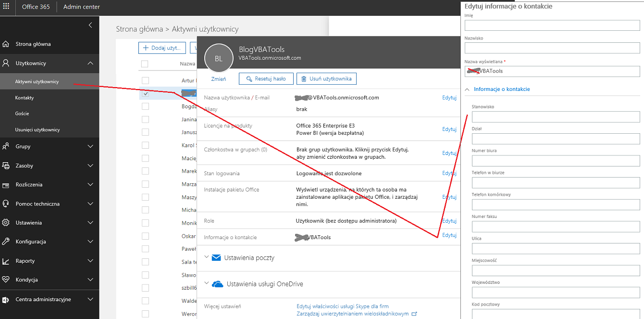644x319 pixels.
Task: Click the Imię input field
Action: pos(552,26)
